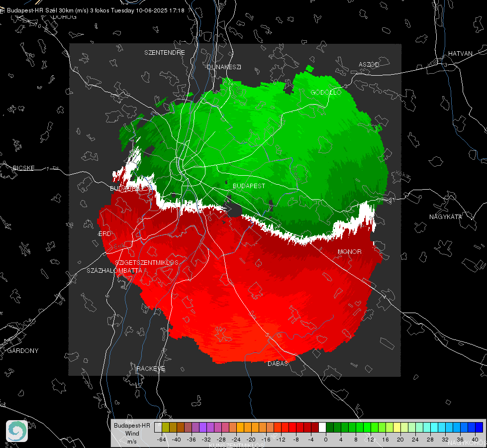Select the pale yellow swatch near 20
487x448 pixels.
tap(397, 427)
